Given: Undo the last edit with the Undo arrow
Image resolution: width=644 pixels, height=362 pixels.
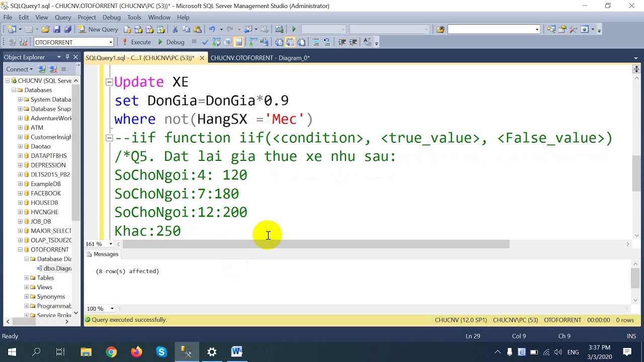Looking at the screenshot, I should click(x=212, y=29).
